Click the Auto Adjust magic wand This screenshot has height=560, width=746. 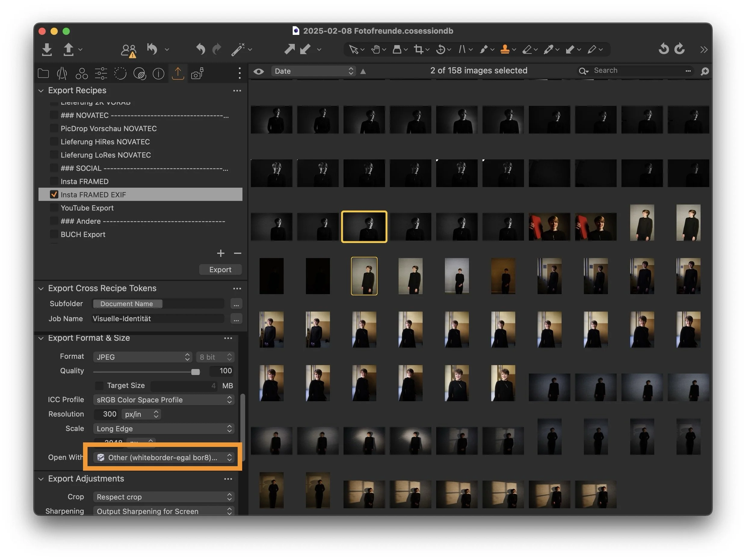click(x=238, y=50)
